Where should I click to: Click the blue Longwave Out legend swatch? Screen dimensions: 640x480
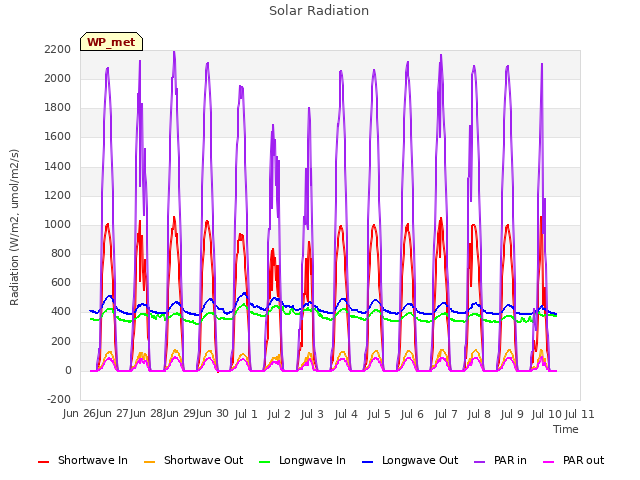tap(368, 462)
